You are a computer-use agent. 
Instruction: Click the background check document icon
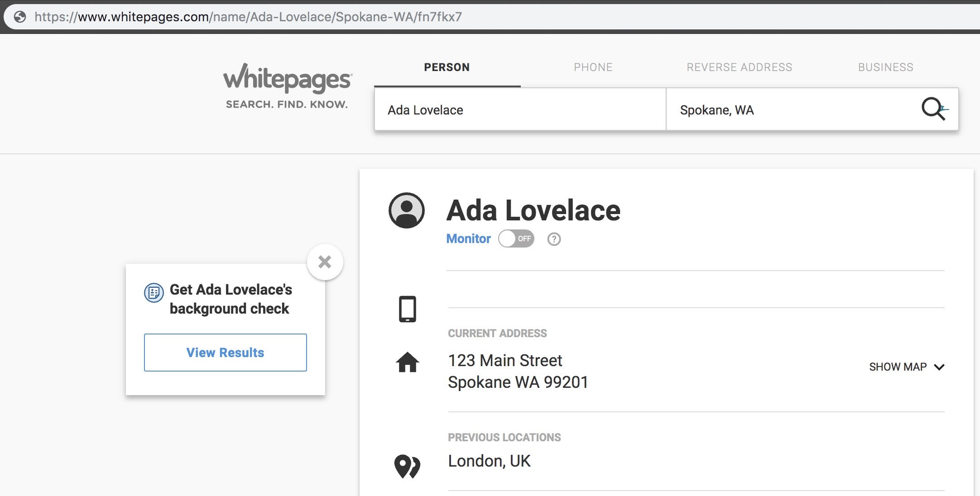point(154,292)
